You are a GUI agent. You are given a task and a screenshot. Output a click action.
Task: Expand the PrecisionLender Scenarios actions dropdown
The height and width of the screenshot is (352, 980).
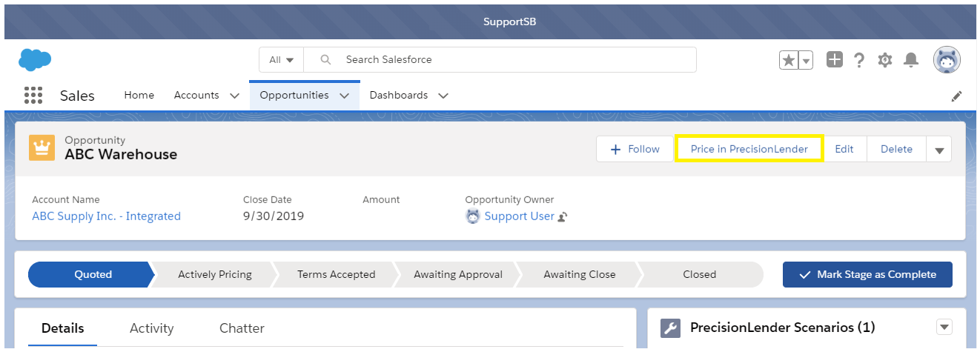(x=944, y=327)
